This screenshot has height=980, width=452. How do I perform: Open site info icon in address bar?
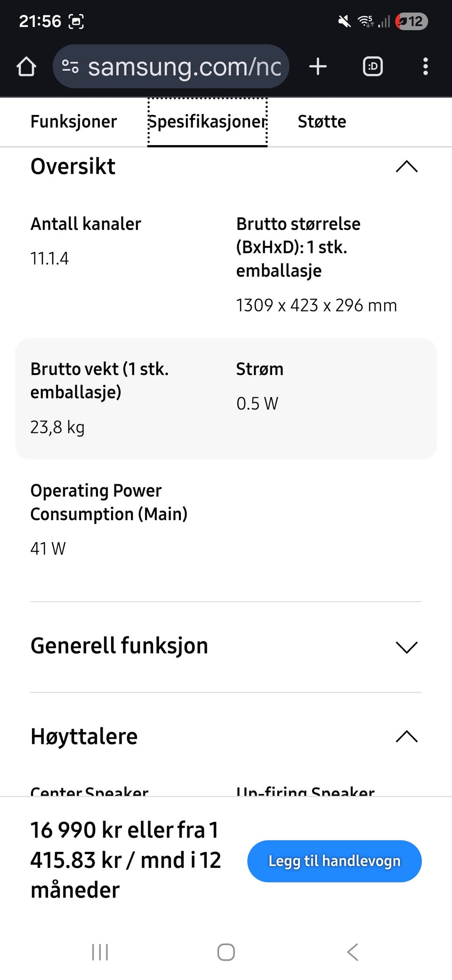[x=70, y=66]
